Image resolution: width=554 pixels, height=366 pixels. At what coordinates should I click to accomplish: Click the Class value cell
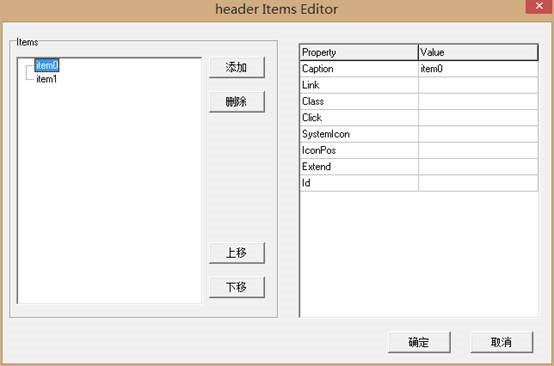[x=478, y=101]
